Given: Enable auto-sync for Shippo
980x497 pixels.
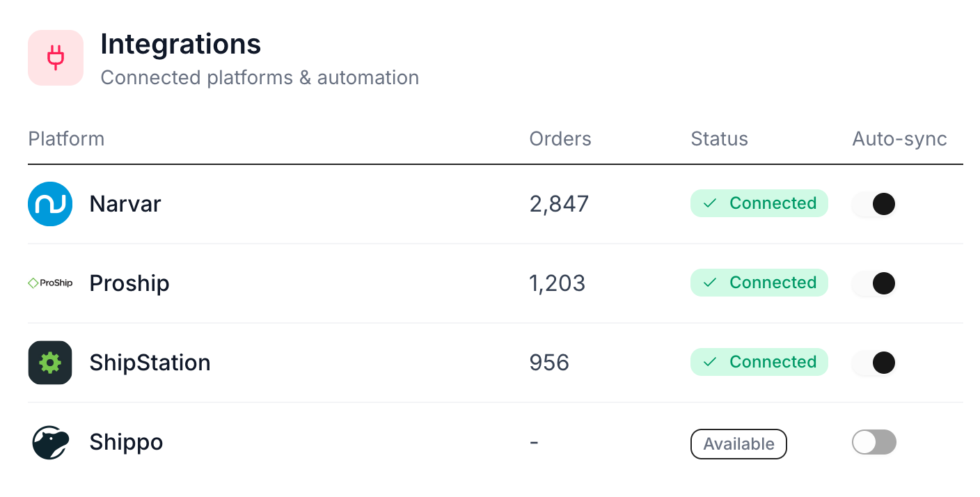Looking at the screenshot, I should click(x=874, y=443).
